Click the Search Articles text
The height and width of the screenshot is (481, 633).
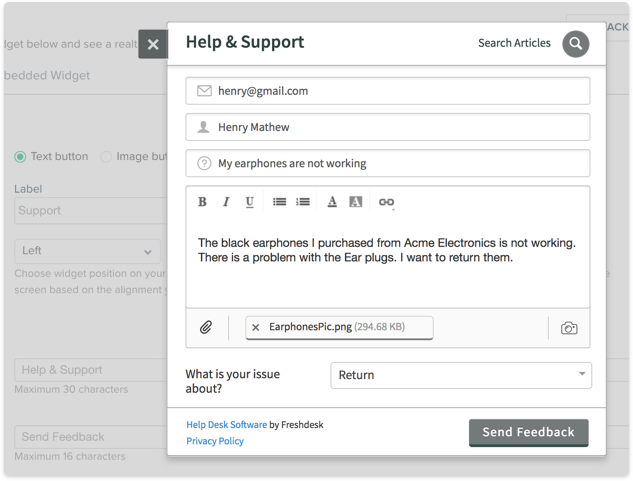514,43
